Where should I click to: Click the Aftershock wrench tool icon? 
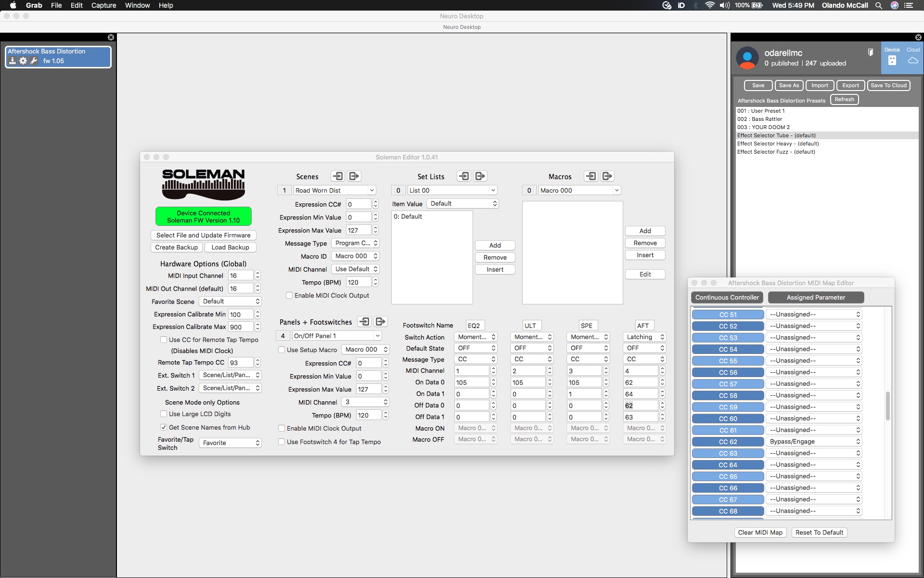(34, 61)
